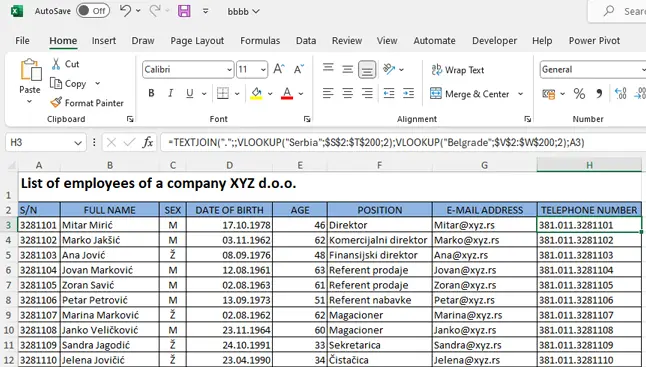Toggle Bold formatting
Viewport: 646px width, 367px height.
click(x=151, y=94)
